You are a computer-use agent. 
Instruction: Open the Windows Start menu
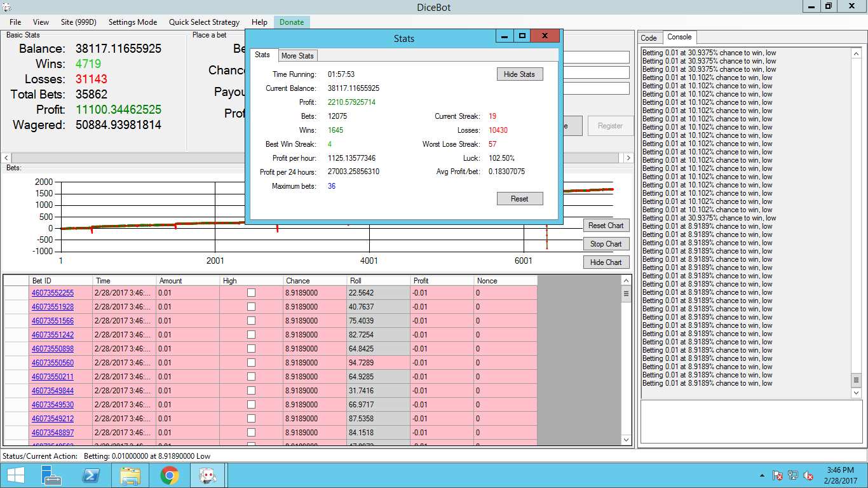pyautogui.click(x=15, y=475)
